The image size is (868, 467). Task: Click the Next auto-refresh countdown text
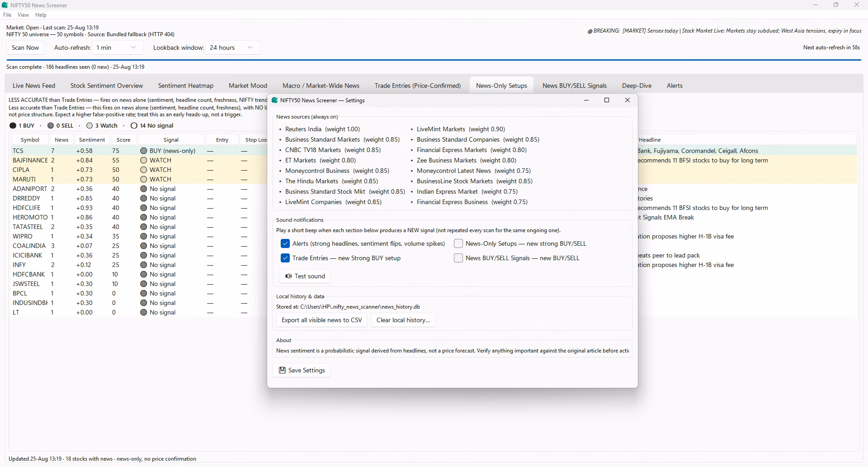click(x=831, y=48)
